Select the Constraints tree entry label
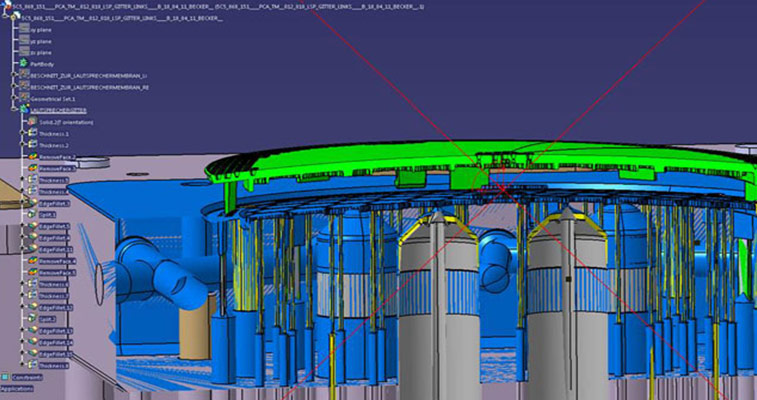This screenshot has height=400, width=757. click(27, 378)
